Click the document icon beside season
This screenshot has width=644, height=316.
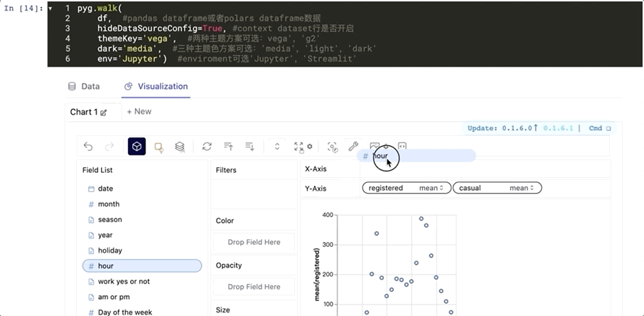(x=91, y=220)
